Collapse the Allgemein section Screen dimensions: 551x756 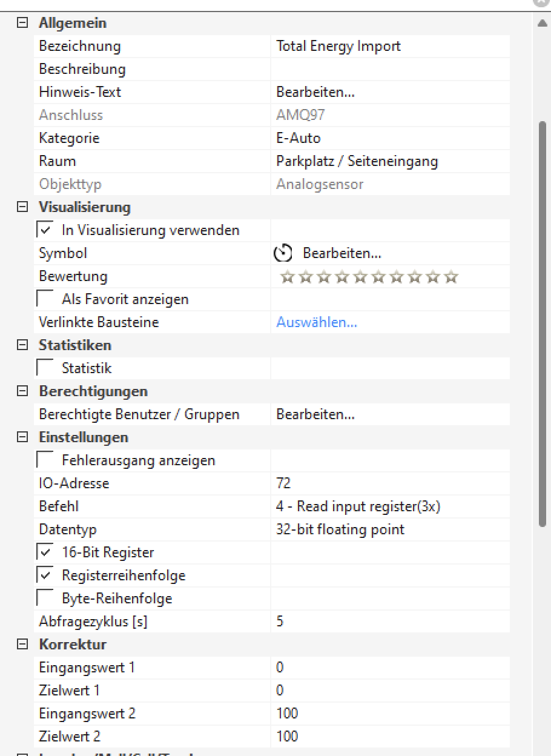(x=22, y=23)
